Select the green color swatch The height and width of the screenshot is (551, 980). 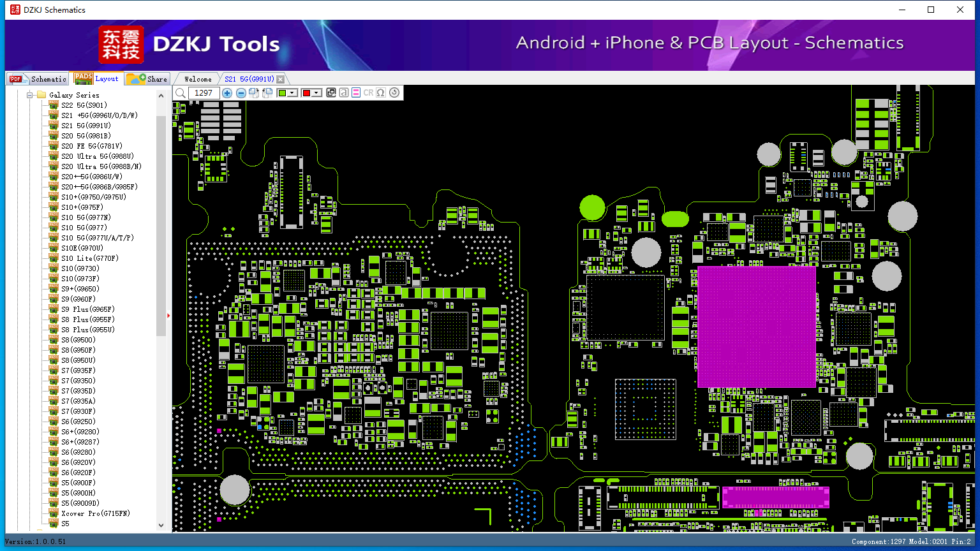coord(282,93)
